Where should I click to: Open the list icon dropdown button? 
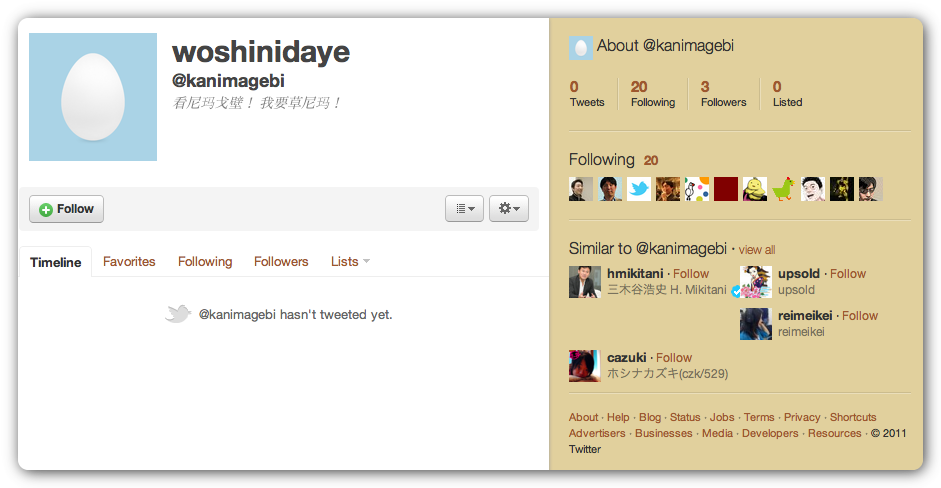464,208
